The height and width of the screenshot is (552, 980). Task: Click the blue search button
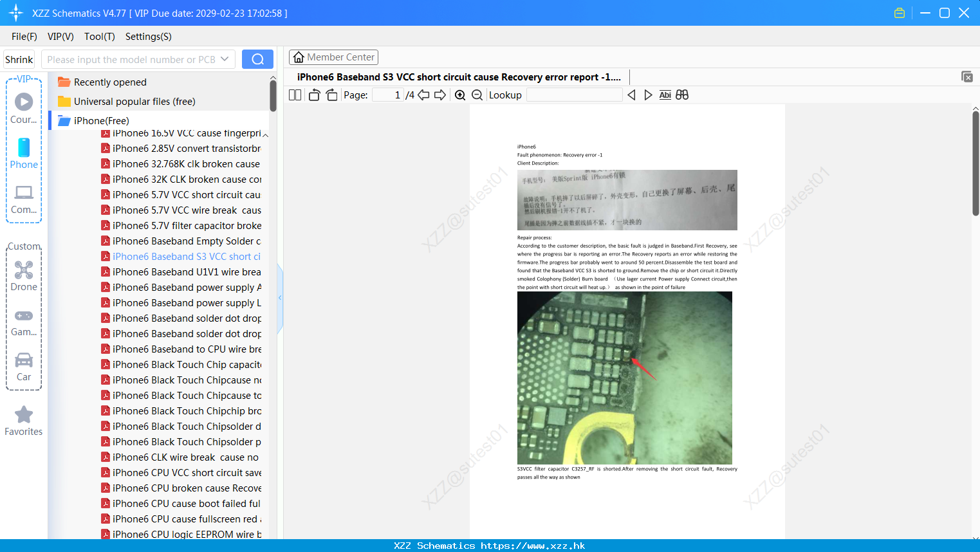[x=257, y=59]
